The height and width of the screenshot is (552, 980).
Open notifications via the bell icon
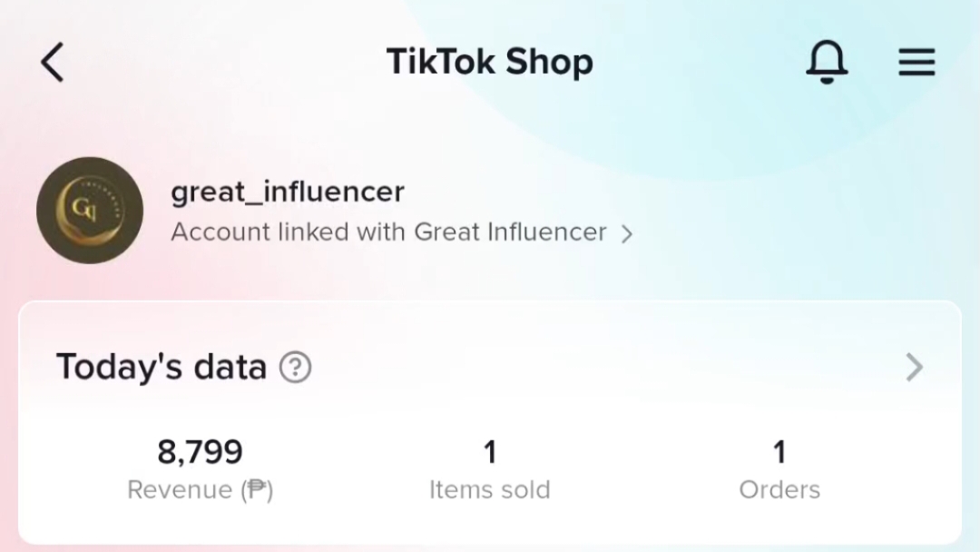(827, 61)
